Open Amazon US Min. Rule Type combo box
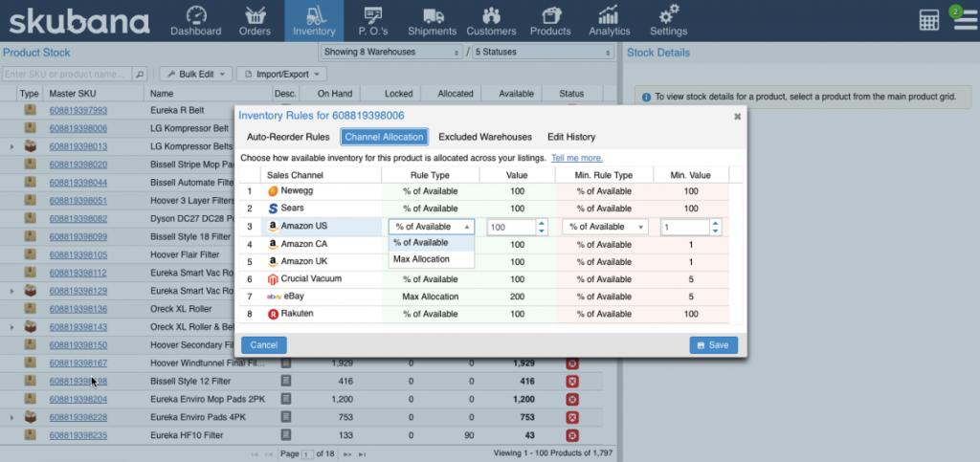The width and height of the screenshot is (980, 462). 605,227
